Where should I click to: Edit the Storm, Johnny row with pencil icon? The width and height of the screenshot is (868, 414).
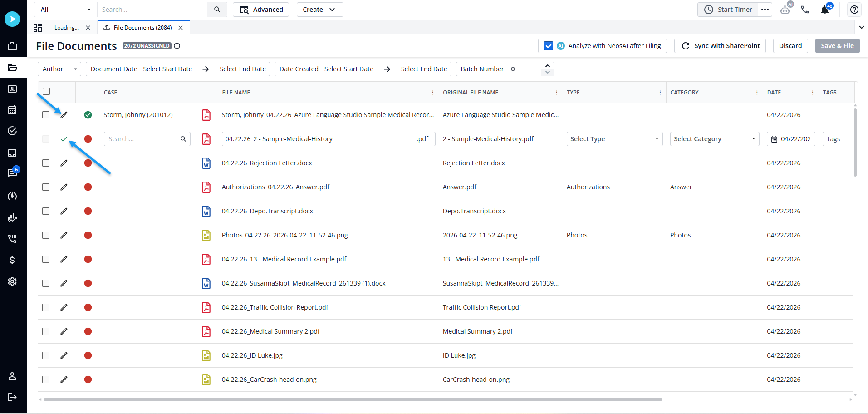click(x=64, y=115)
